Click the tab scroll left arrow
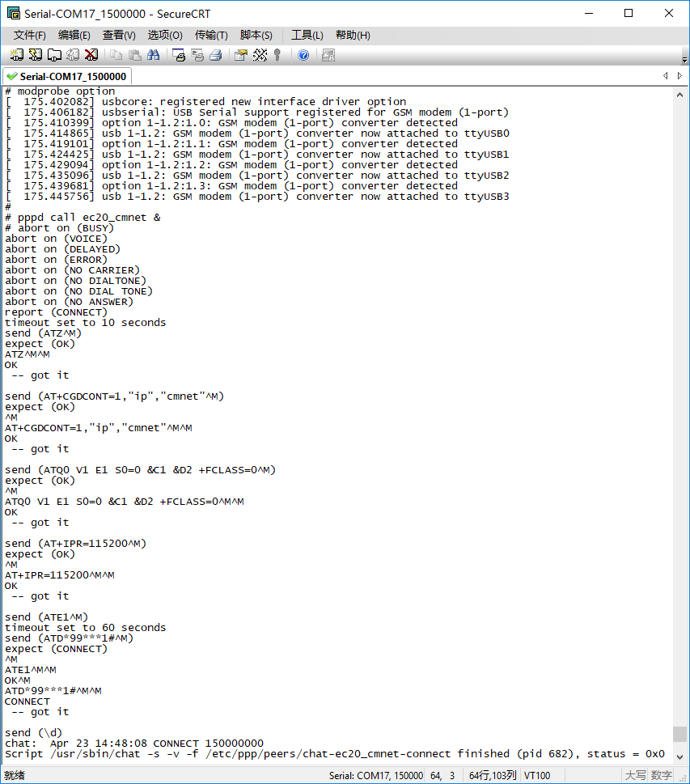The image size is (690, 784). (666, 75)
